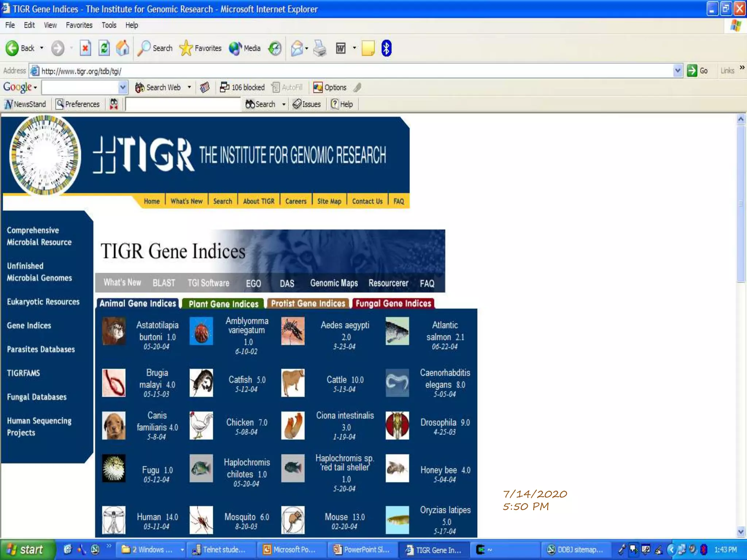The height and width of the screenshot is (560, 747).
Task: Open the Google toolbar search dropdown
Action: (123, 87)
